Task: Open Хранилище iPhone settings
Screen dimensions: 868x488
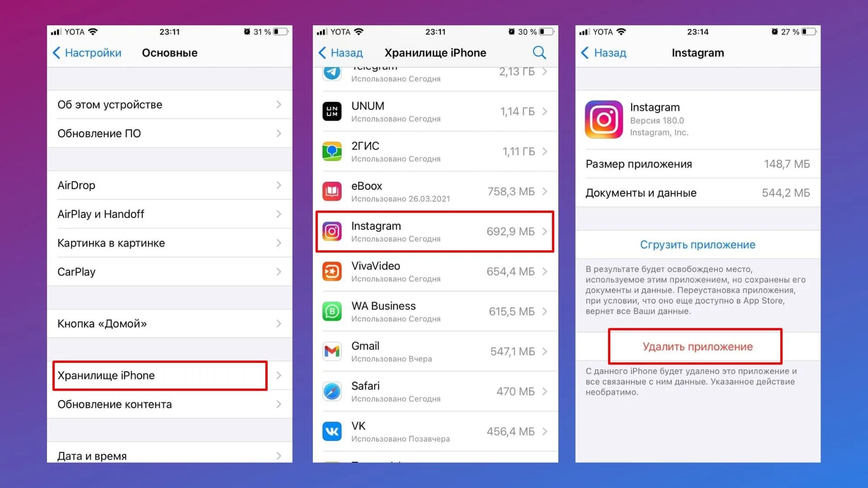Action: coord(161,375)
